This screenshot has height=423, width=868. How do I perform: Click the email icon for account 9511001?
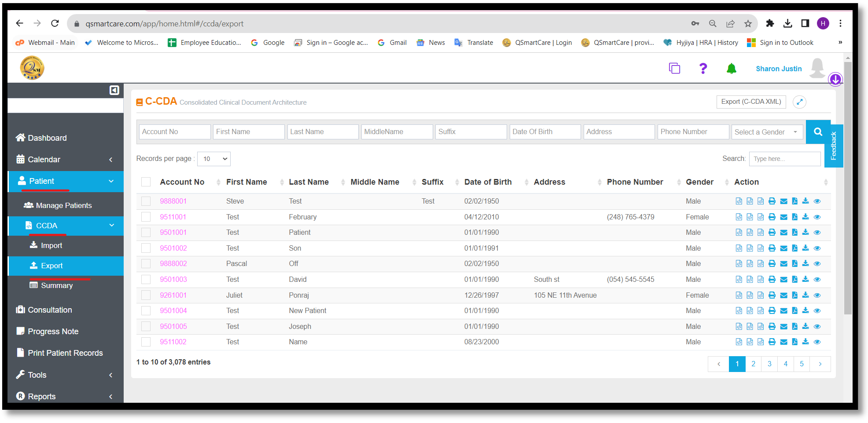[783, 217]
